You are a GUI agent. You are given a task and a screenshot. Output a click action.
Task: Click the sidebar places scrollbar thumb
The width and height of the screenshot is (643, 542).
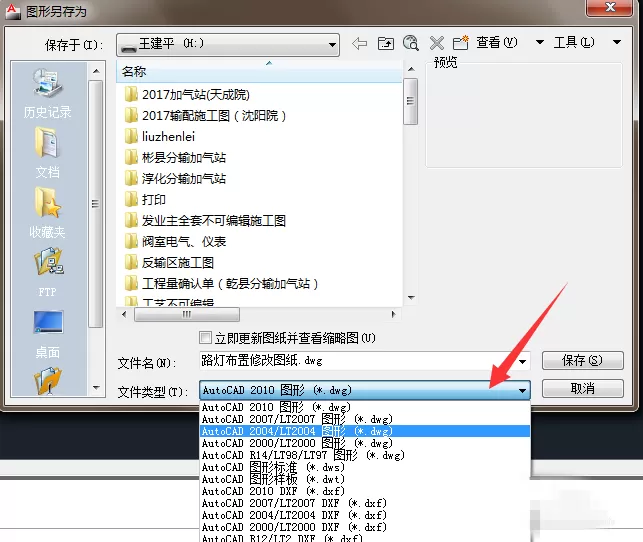click(x=96, y=204)
